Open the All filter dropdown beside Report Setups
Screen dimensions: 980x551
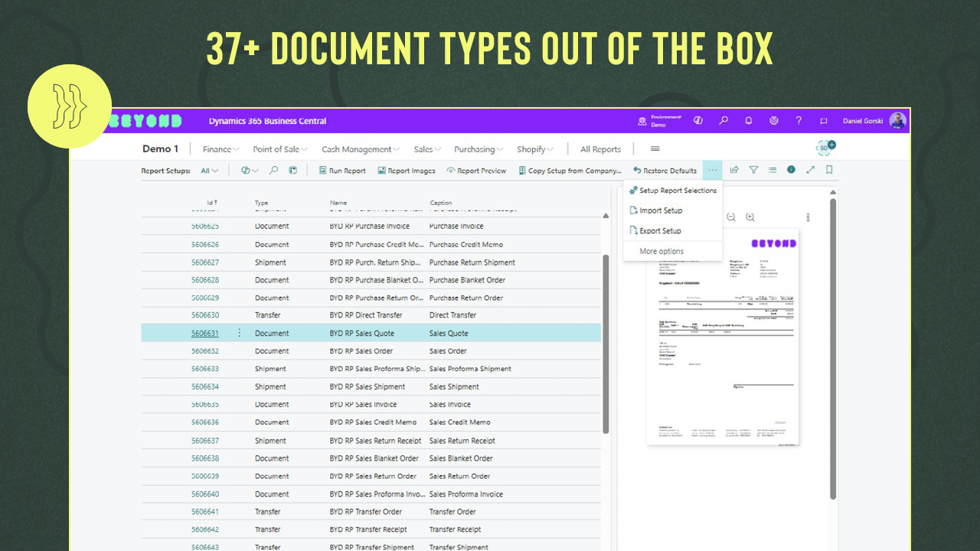pos(208,171)
